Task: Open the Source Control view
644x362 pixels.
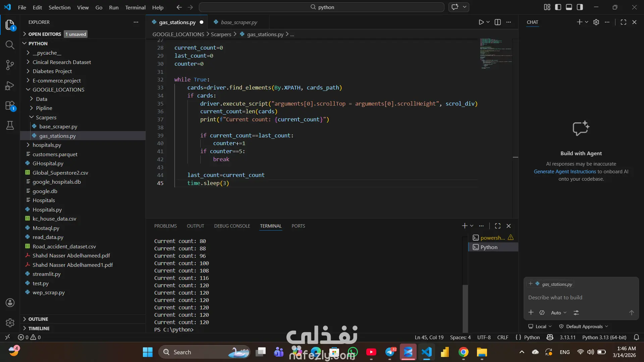Action: 10,65
